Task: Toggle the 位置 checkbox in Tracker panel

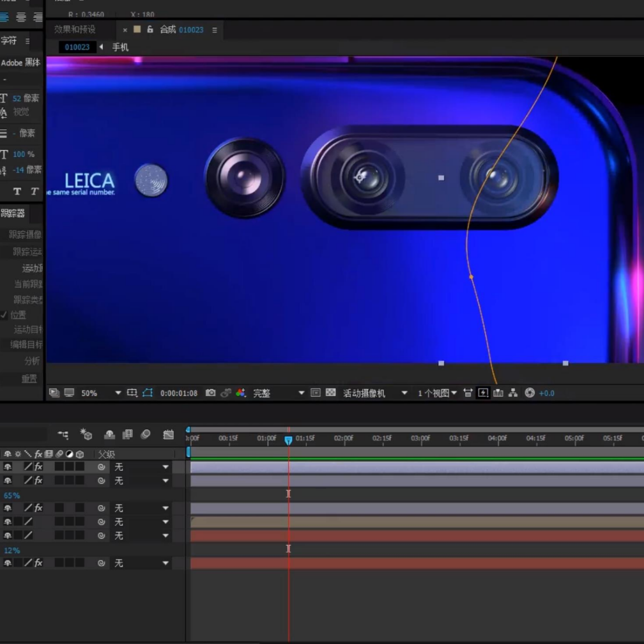Action: pos(4,315)
